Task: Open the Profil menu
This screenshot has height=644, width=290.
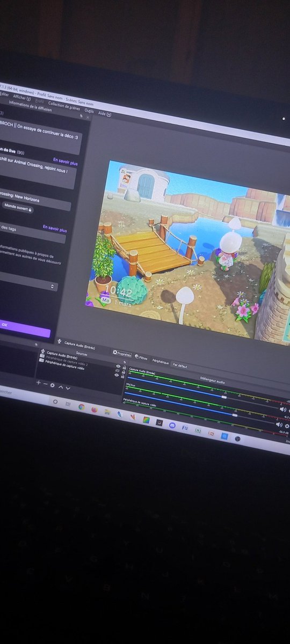Action: click(x=40, y=101)
